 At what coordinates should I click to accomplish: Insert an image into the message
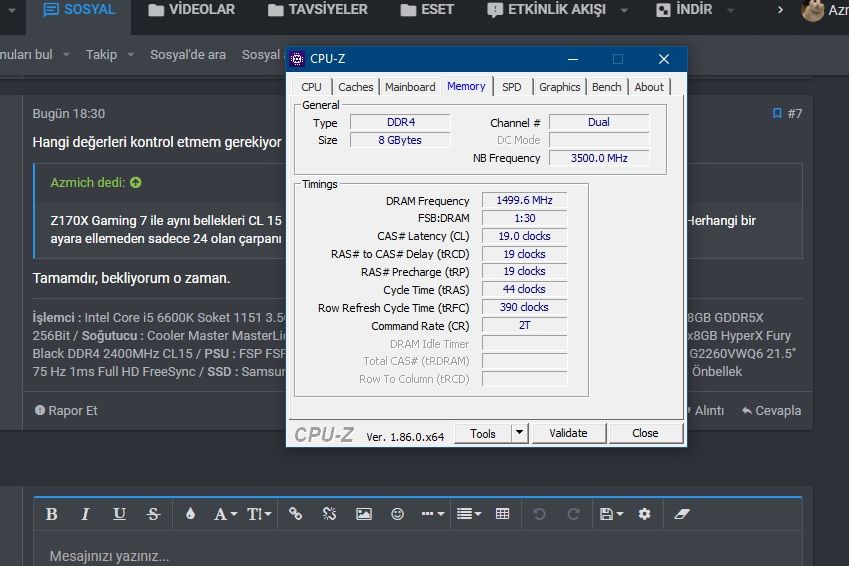click(363, 513)
